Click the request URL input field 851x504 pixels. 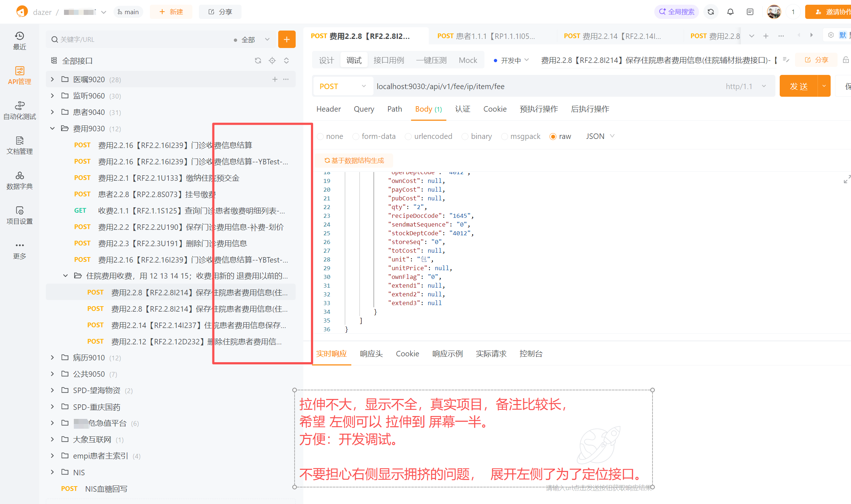[509, 86]
